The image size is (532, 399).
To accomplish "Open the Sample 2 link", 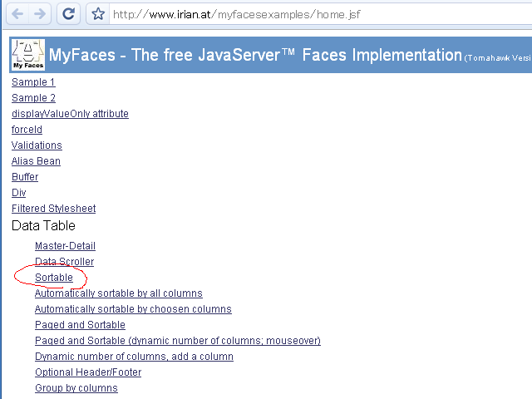I will [33, 98].
